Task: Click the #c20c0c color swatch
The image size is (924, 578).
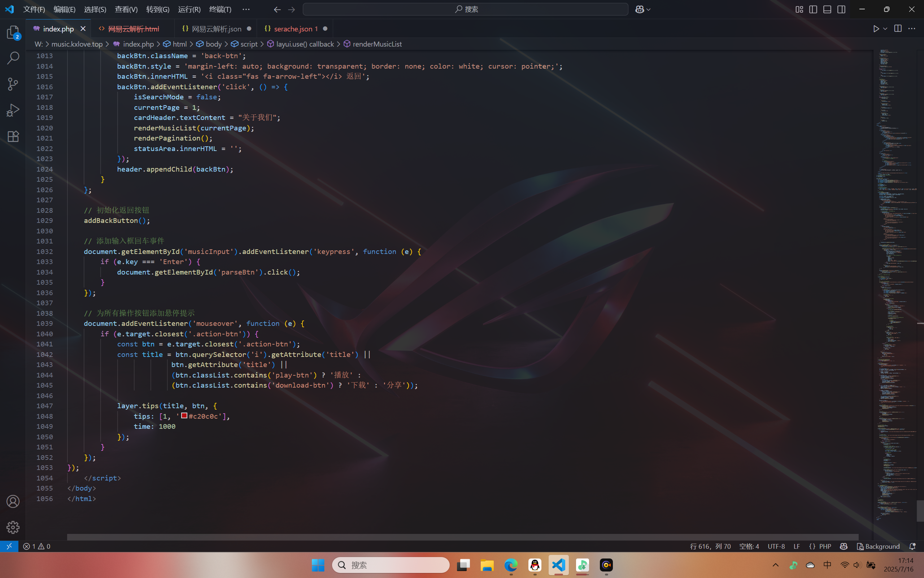Action: click(184, 415)
